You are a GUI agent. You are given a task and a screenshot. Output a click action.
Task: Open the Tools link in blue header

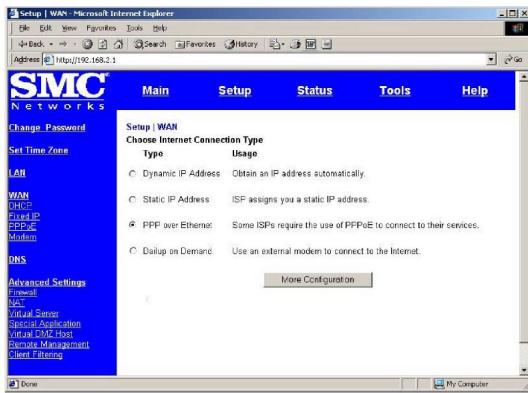coord(395,91)
